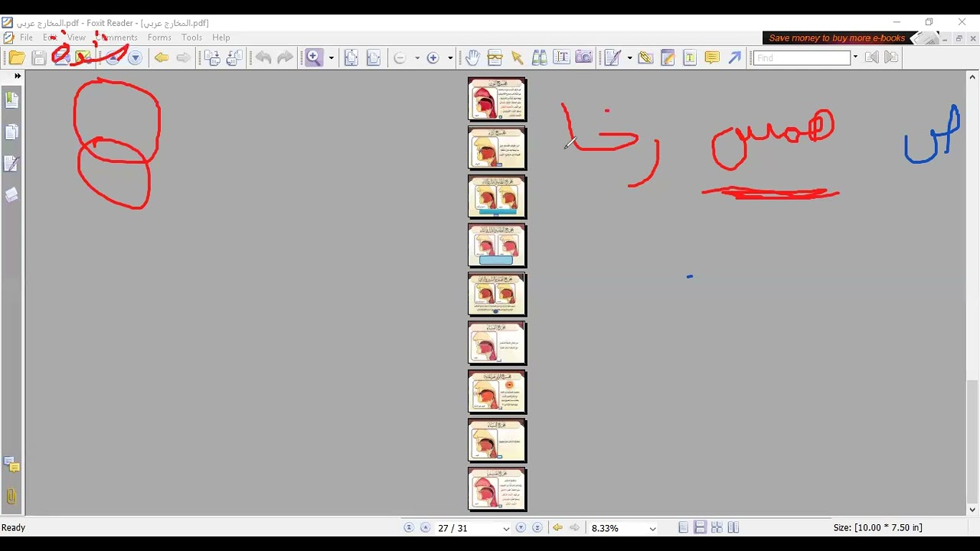Open the File menu
Viewport: 980px width, 551px height.
click(x=27, y=37)
